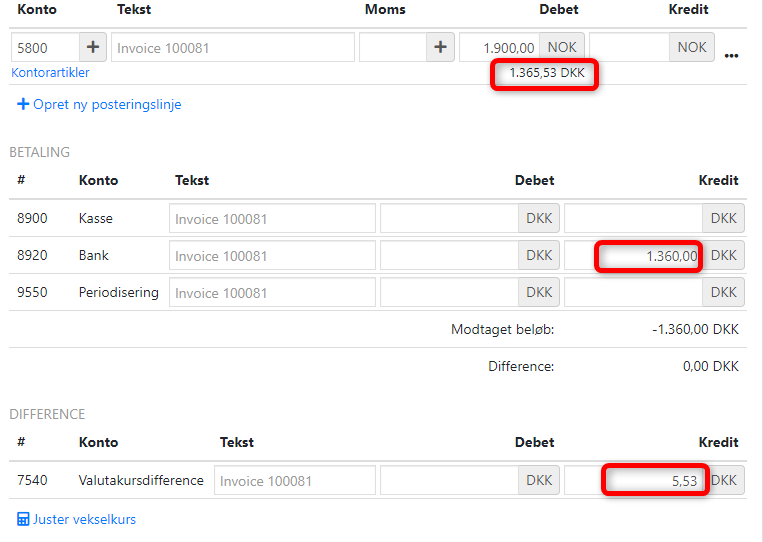Click the account number field containing 5800

pyautogui.click(x=45, y=47)
